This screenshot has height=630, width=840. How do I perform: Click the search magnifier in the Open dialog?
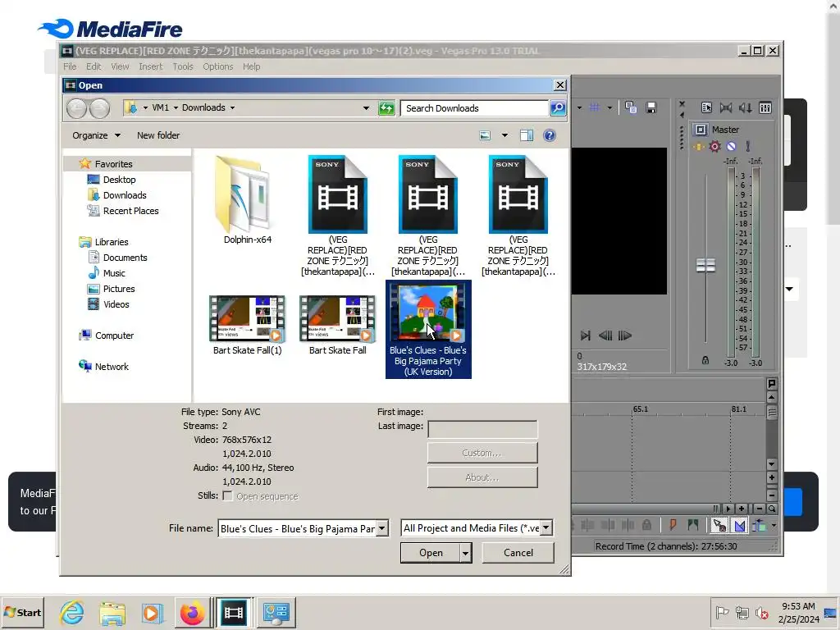558,108
